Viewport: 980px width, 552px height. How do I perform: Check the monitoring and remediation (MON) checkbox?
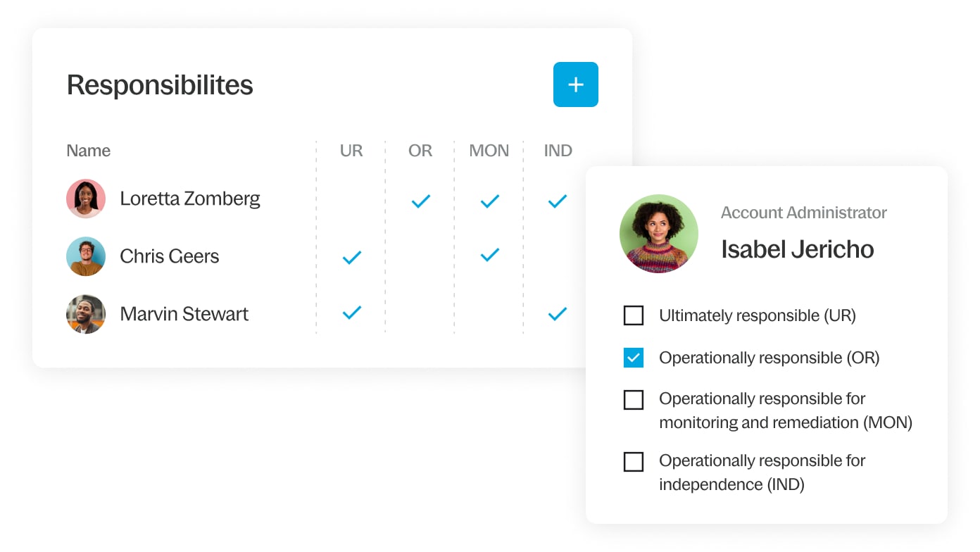coord(634,400)
